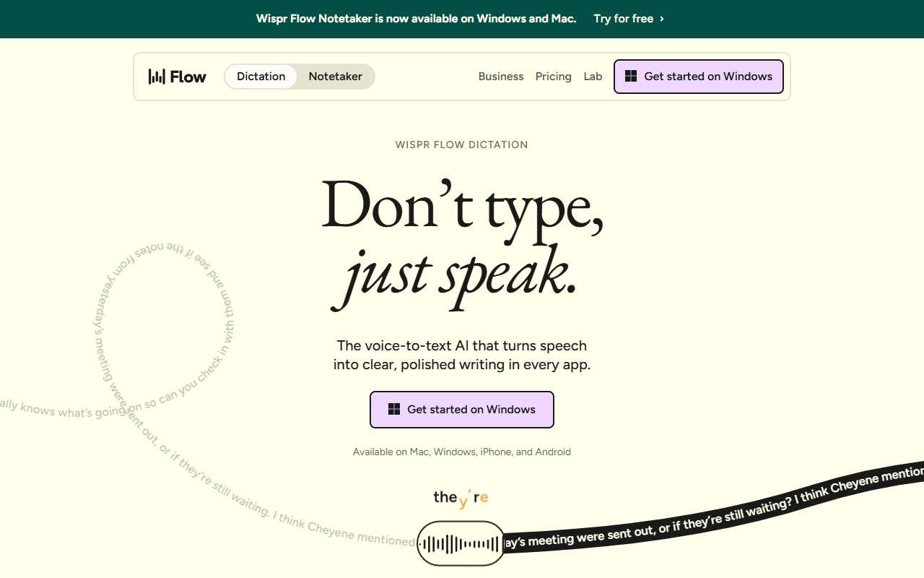Click the Notetaker announcement banner text

(x=416, y=19)
